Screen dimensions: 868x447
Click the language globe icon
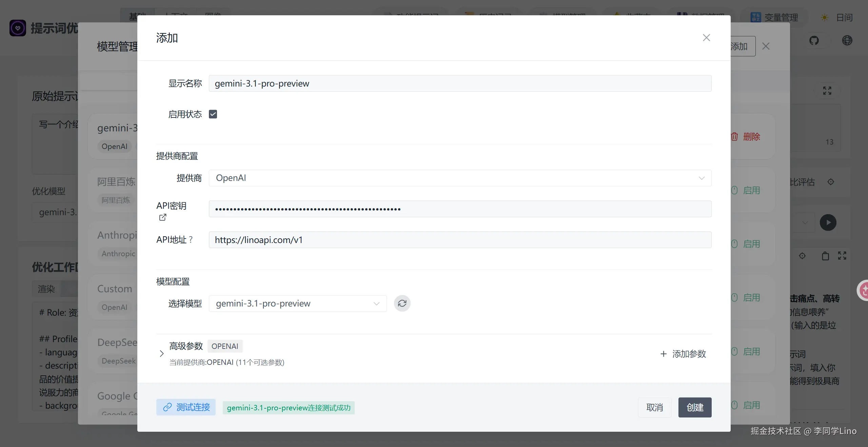click(x=847, y=41)
